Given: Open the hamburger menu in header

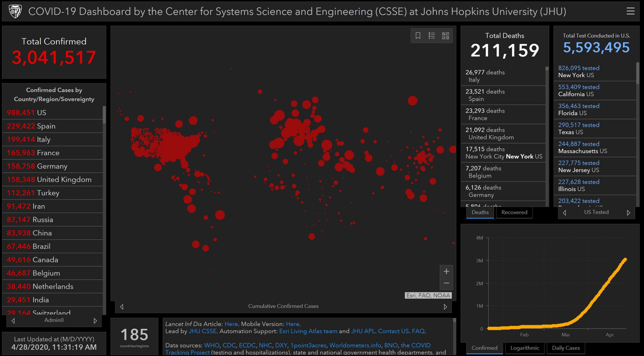Looking at the screenshot, I should [630, 11].
